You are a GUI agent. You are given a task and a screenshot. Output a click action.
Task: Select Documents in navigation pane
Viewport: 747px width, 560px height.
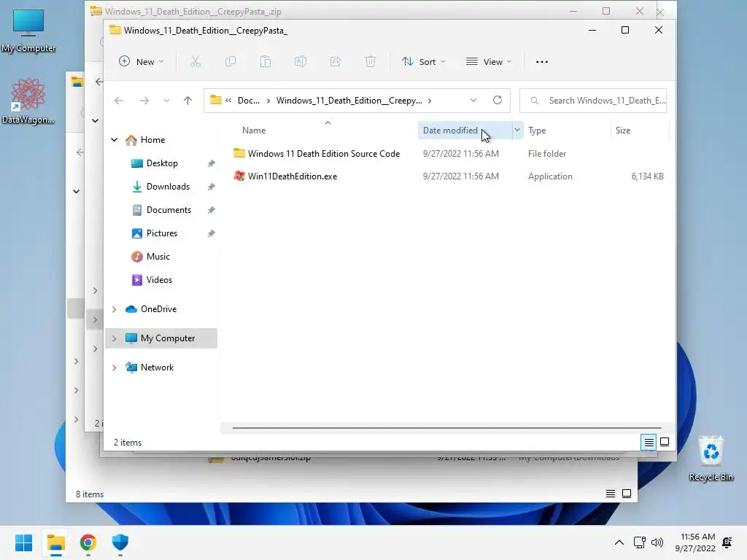pyautogui.click(x=169, y=210)
